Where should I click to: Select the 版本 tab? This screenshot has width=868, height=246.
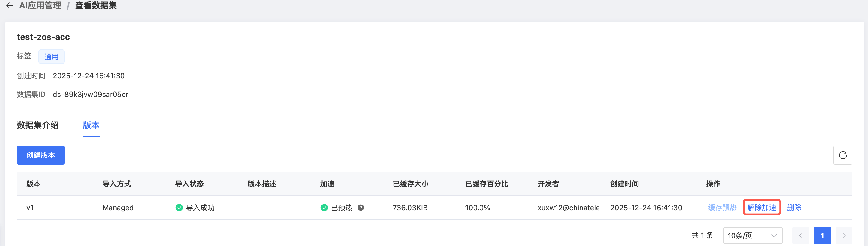tap(91, 125)
